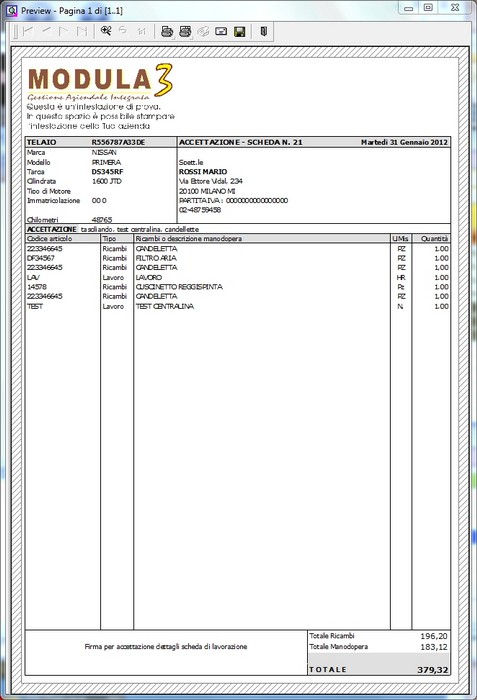The image size is (477, 700).
Task: Click the plate value DS345RF
Action: (107, 172)
